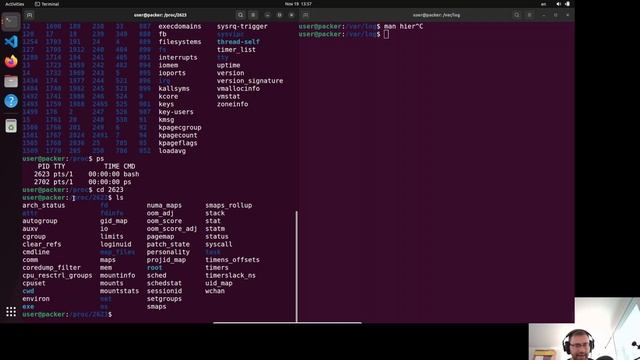Open Files manager from dock

(11, 81)
